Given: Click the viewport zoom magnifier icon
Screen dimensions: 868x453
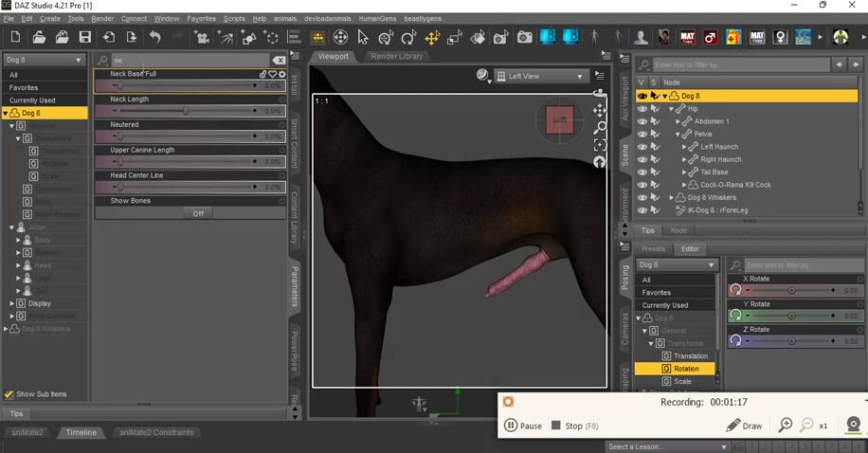Looking at the screenshot, I should click(600, 127).
